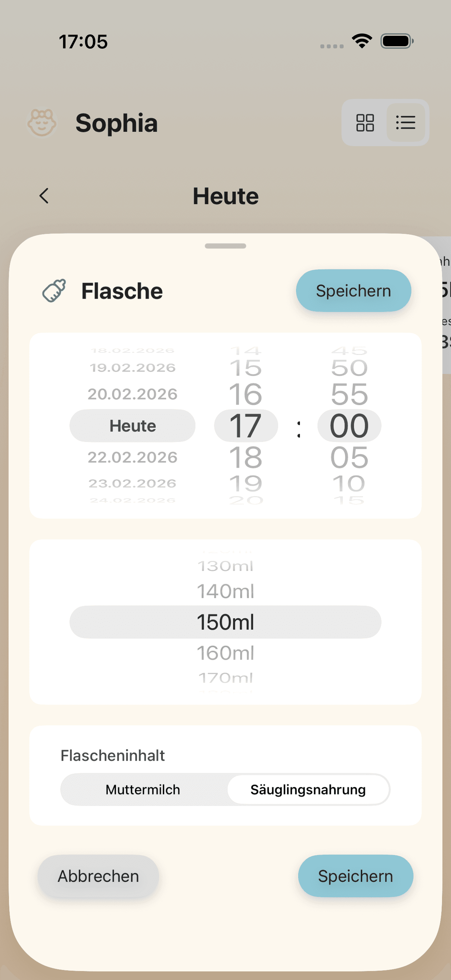Switch to grid view layout
Screen dimensions: 451x980
point(365,123)
